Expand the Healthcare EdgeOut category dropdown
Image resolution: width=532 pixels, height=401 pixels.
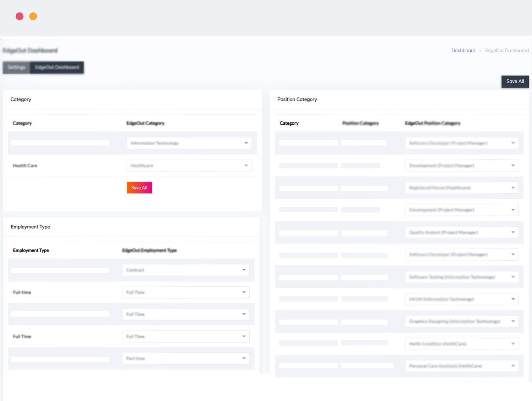click(x=189, y=165)
